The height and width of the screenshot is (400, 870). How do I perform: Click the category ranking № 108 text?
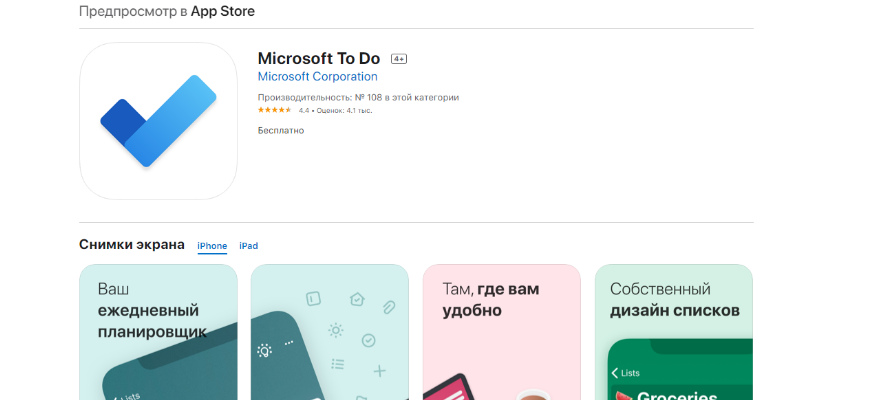358,97
